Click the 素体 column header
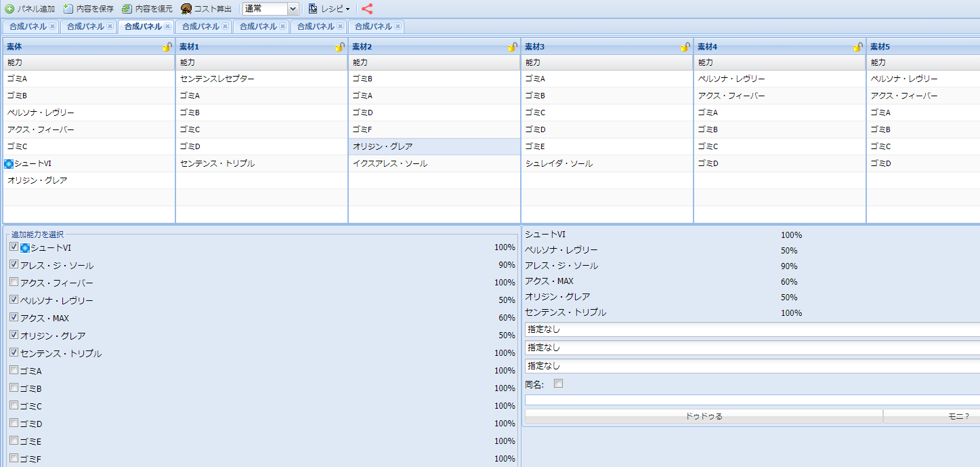 (89, 47)
